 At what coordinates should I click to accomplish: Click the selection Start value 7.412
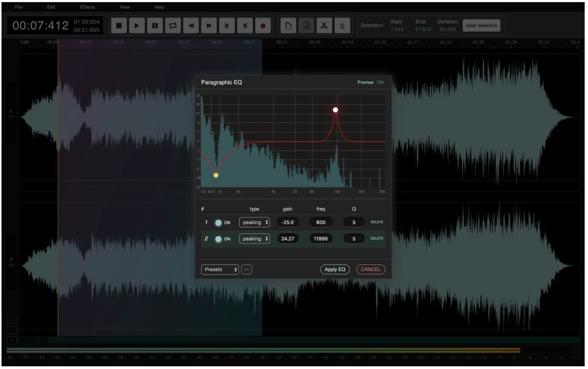click(x=397, y=29)
